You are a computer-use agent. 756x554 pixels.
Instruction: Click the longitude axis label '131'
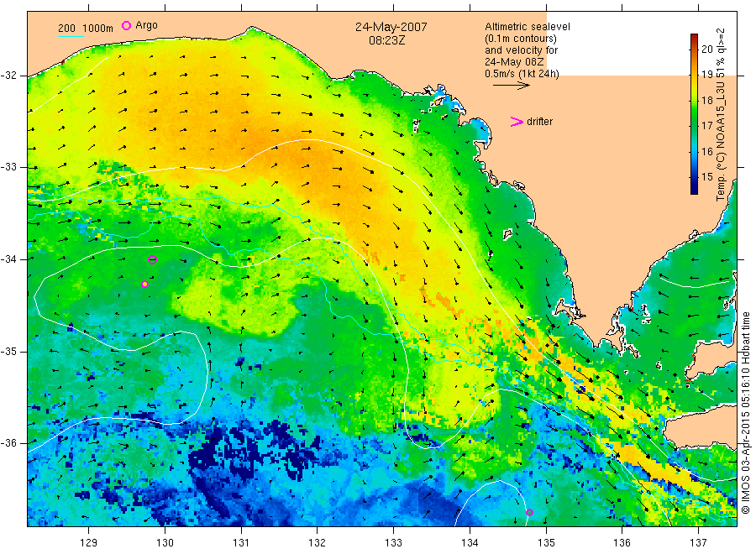241,543
